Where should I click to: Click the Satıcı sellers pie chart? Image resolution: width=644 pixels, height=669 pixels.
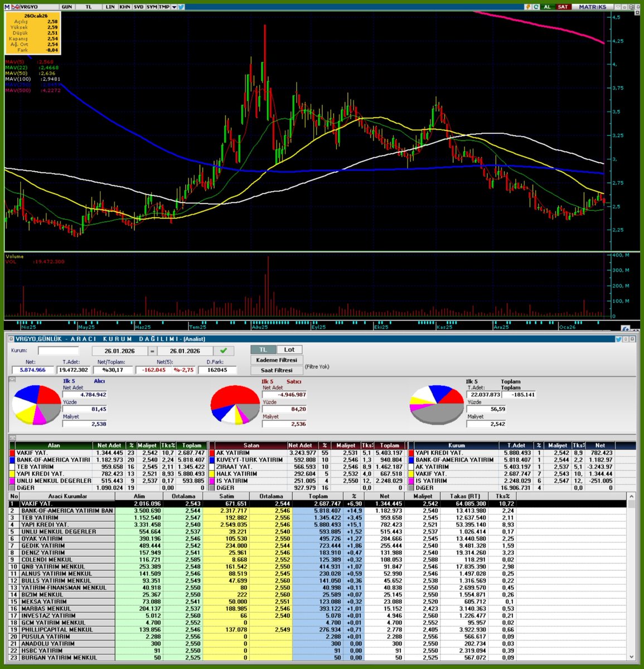(234, 405)
